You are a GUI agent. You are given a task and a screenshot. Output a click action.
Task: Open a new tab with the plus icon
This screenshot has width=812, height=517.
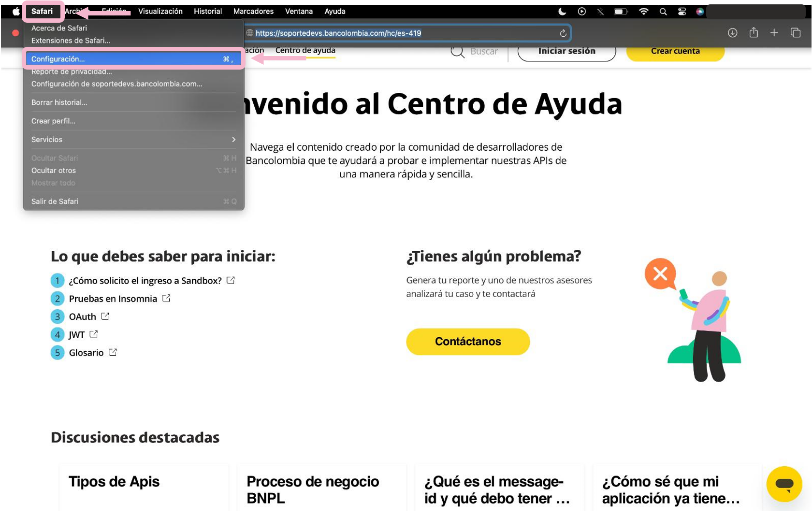[x=774, y=32]
